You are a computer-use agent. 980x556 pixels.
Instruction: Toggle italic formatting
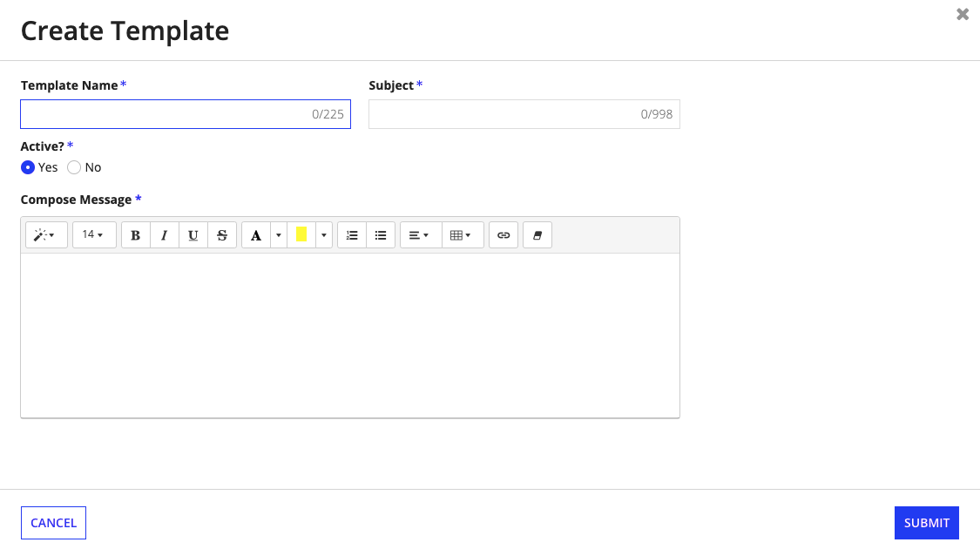pos(165,235)
